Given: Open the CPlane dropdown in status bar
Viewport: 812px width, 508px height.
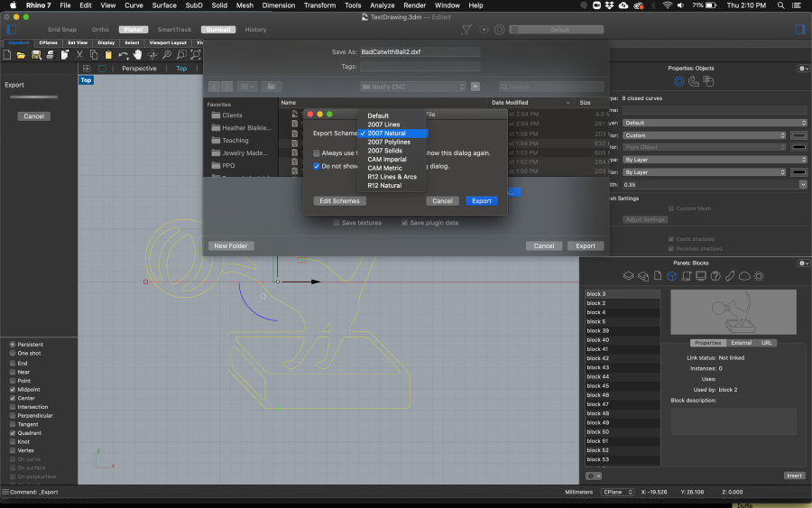Looking at the screenshot, I should [x=618, y=492].
